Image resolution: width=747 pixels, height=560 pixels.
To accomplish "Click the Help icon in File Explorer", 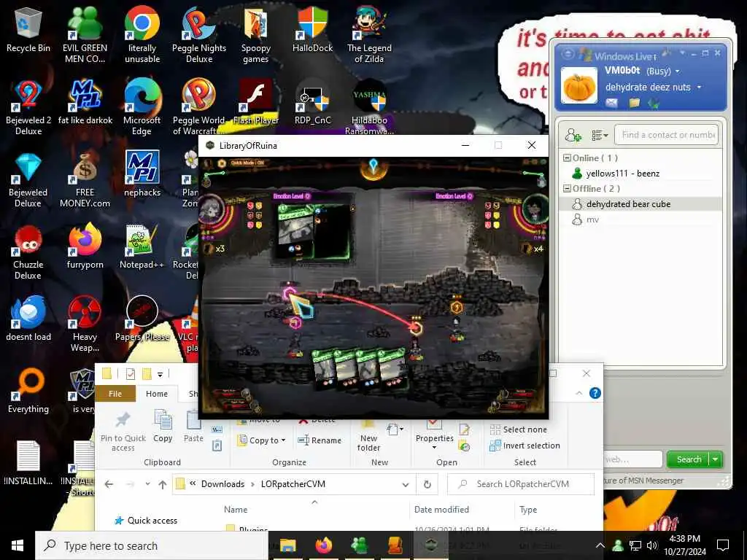I will point(595,393).
